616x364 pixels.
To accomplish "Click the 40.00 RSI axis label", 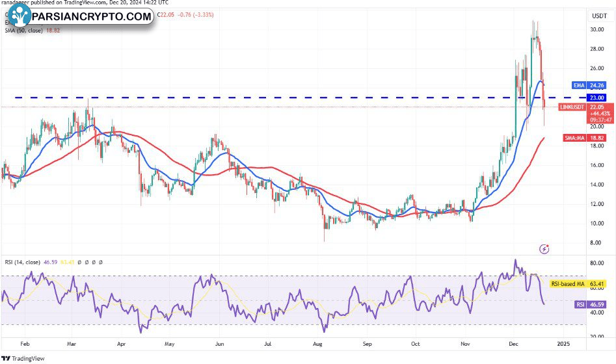I will pos(596,313).
